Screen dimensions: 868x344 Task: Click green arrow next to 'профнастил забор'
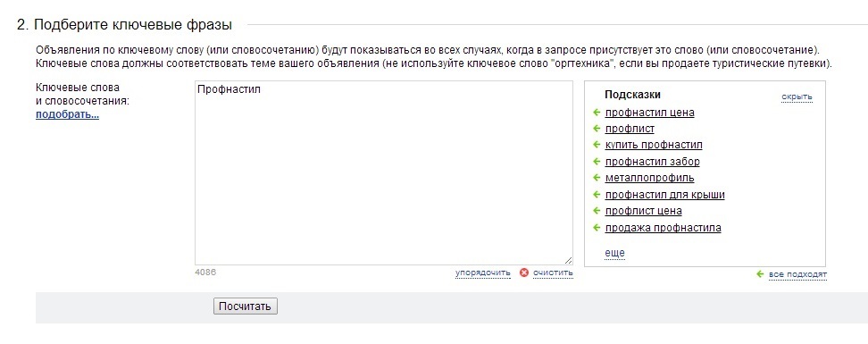tap(597, 162)
